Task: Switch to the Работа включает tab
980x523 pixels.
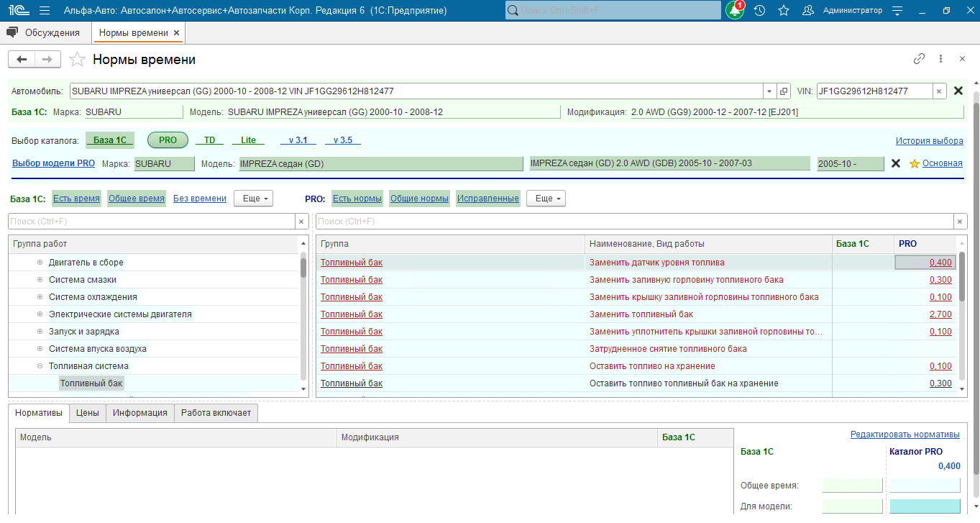Action: point(216,413)
